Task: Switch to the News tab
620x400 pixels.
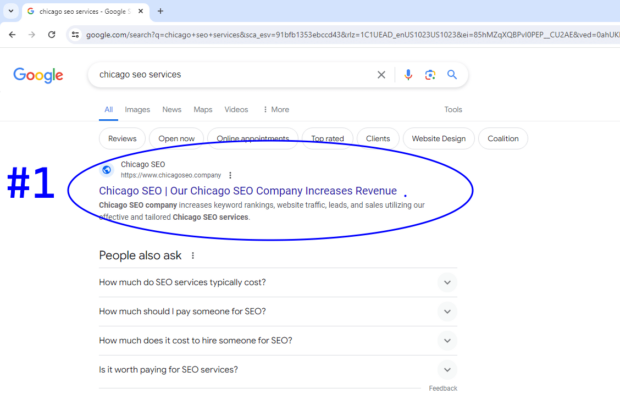Action: coord(172,109)
